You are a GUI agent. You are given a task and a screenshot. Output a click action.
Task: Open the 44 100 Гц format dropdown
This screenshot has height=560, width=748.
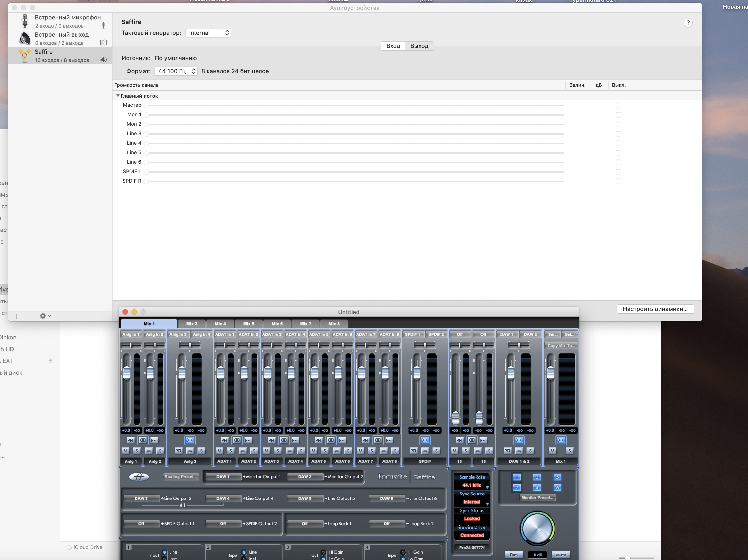pos(176,71)
